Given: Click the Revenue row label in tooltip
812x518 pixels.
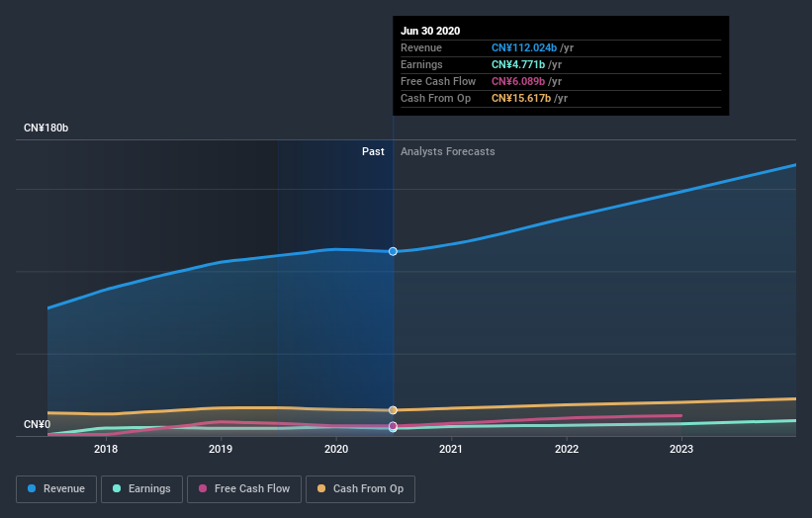Looking at the screenshot, I should click(x=421, y=47).
